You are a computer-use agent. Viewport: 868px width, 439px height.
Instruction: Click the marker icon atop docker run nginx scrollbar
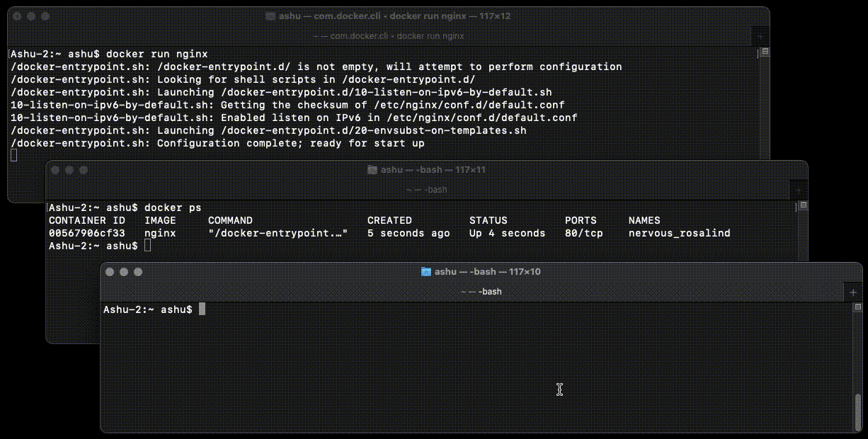765,52
